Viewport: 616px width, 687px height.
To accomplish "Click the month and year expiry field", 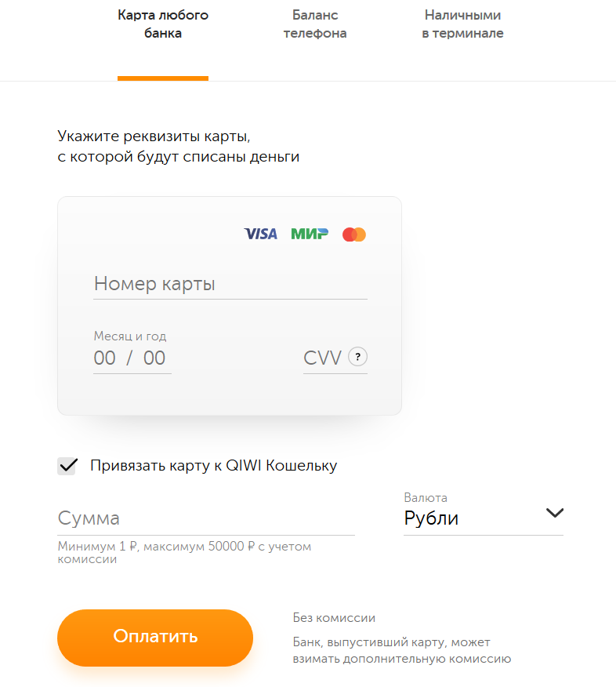I will (131, 358).
